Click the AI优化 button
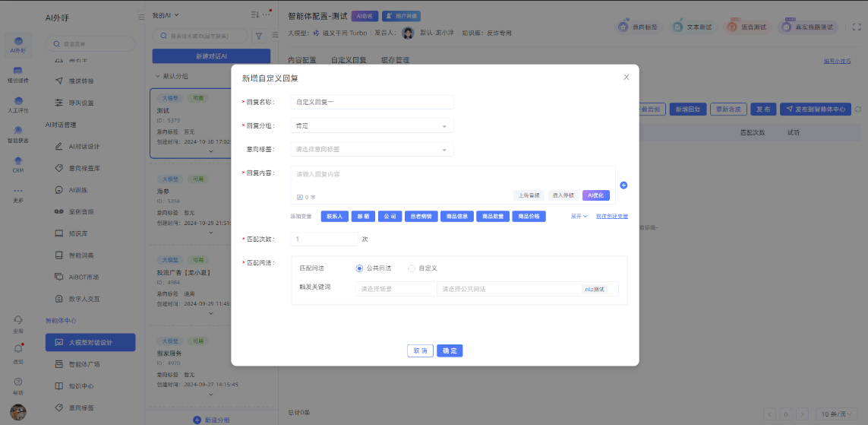The width and height of the screenshot is (868, 425). pos(595,195)
